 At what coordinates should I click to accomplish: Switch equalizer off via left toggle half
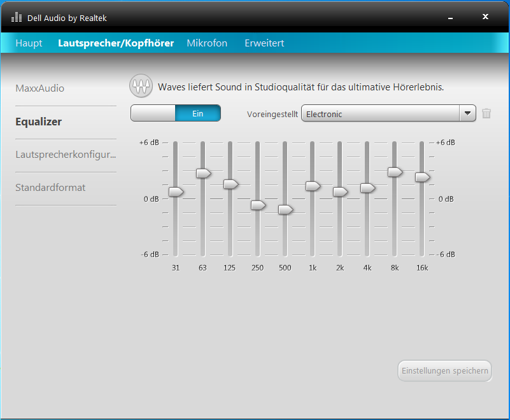click(x=153, y=113)
